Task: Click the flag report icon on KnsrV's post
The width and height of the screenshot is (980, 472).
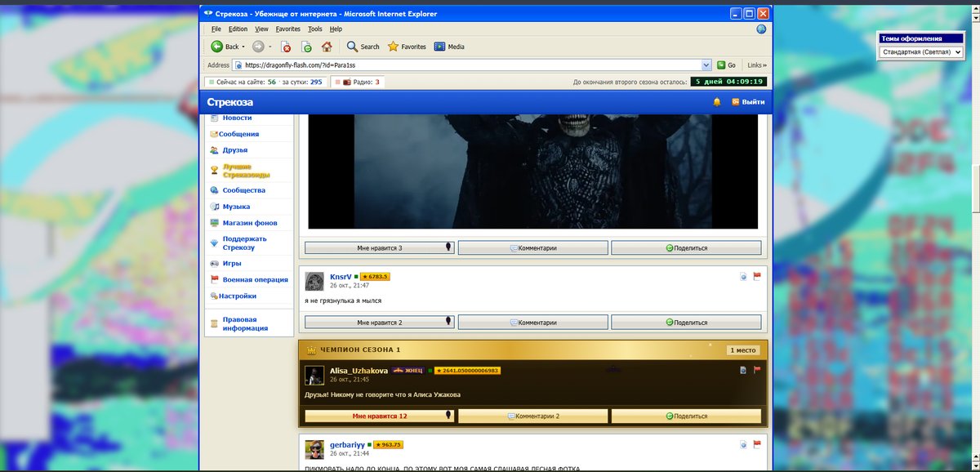Action: click(x=757, y=276)
